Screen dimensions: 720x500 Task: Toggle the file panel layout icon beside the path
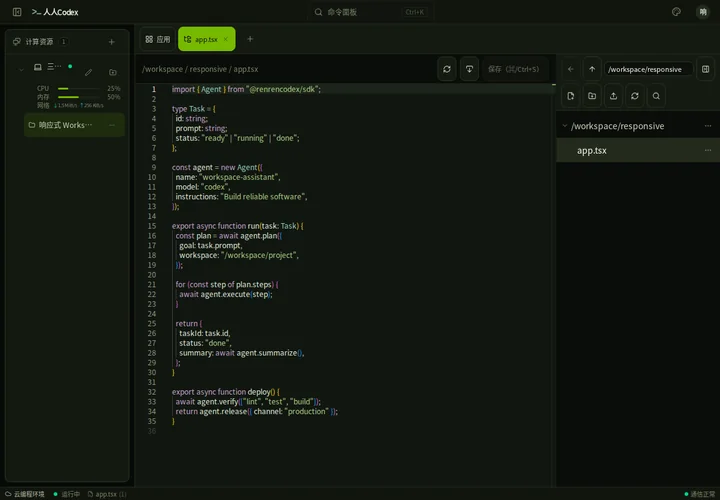tap(705, 69)
